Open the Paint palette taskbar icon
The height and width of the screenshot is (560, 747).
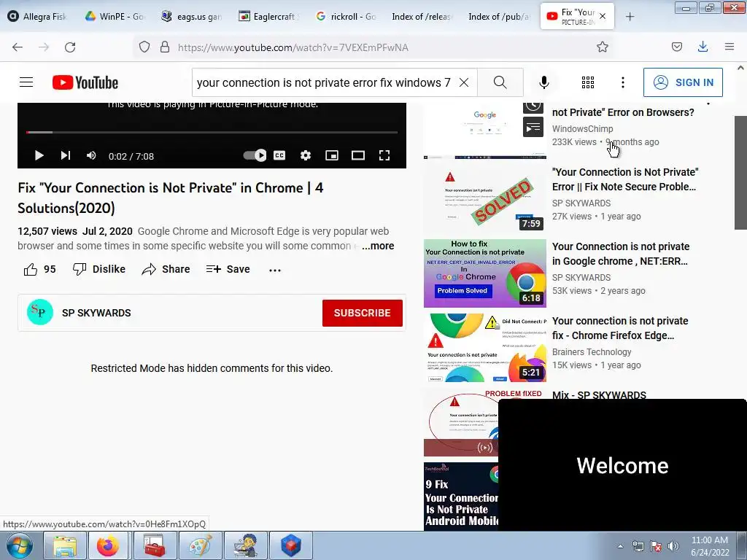200,545
